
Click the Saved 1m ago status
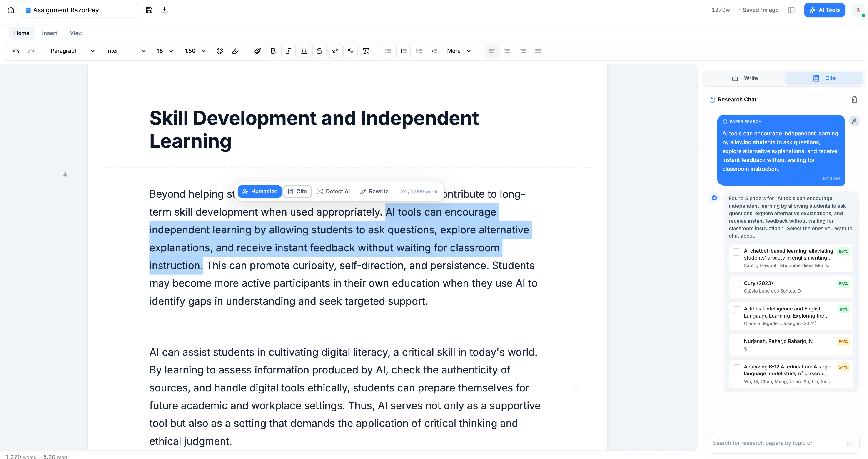pyautogui.click(x=757, y=10)
